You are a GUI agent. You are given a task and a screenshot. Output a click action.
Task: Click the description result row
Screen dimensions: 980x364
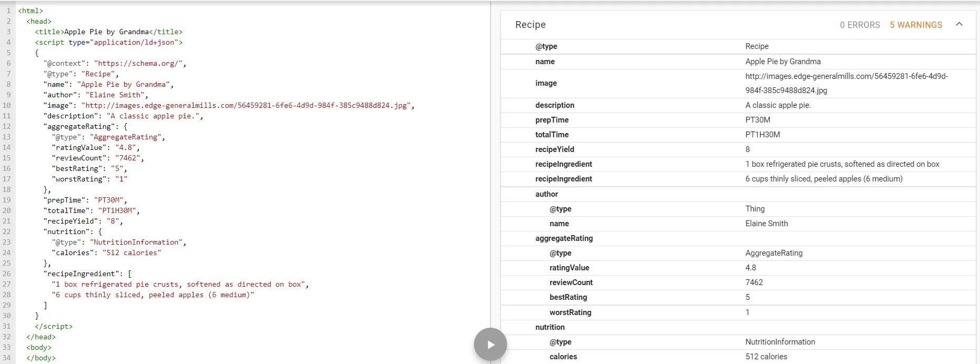click(x=738, y=105)
